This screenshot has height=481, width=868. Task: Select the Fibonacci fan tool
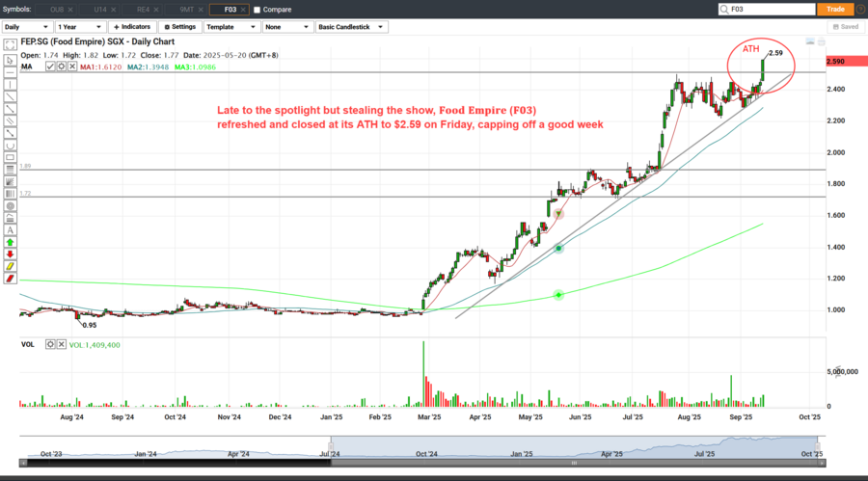coord(10,181)
